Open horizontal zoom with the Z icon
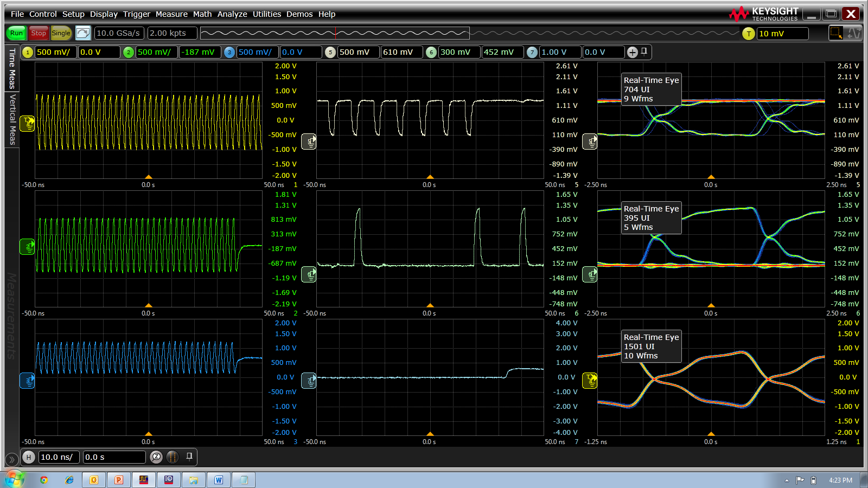The width and height of the screenshot is (868, 488). coord(156,457)
